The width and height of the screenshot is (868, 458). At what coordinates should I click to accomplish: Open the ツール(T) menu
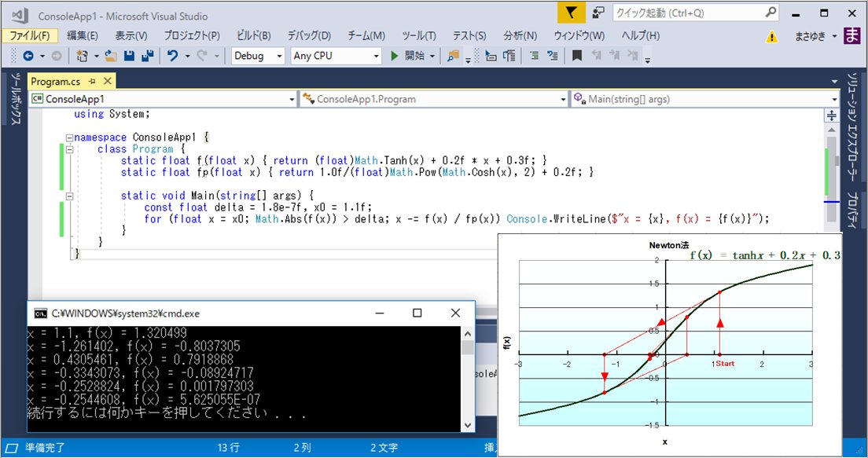[x=419, y=36]
